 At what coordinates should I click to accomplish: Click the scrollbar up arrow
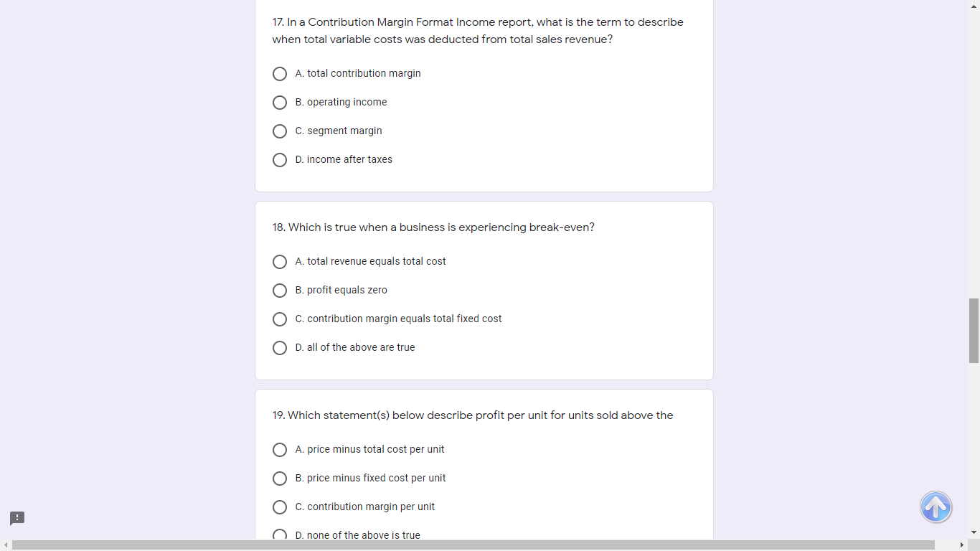click(x=974, y=6)
